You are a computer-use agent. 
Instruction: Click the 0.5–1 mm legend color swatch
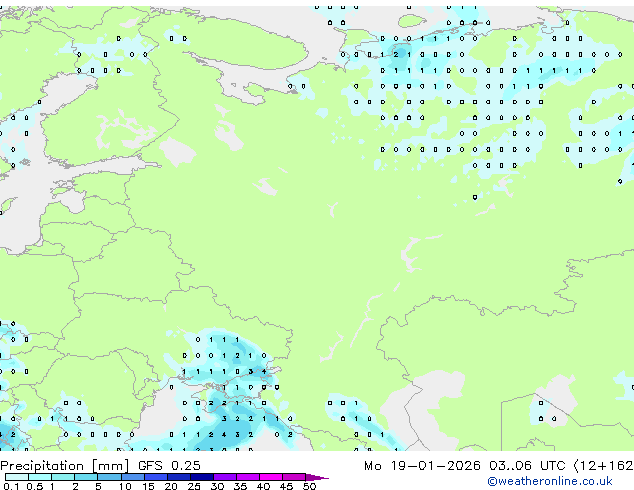[x=40, y=477]
